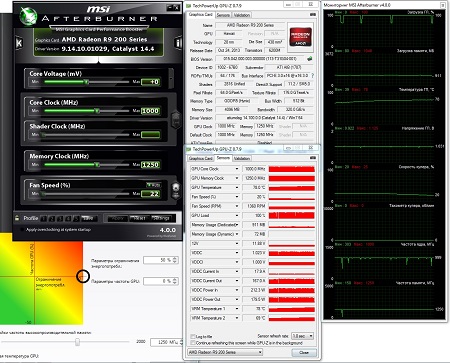This screenshot has height=363, width=450.
Task: Click the power limit 50 % stepper field
Action: click(x=161, y=260)
